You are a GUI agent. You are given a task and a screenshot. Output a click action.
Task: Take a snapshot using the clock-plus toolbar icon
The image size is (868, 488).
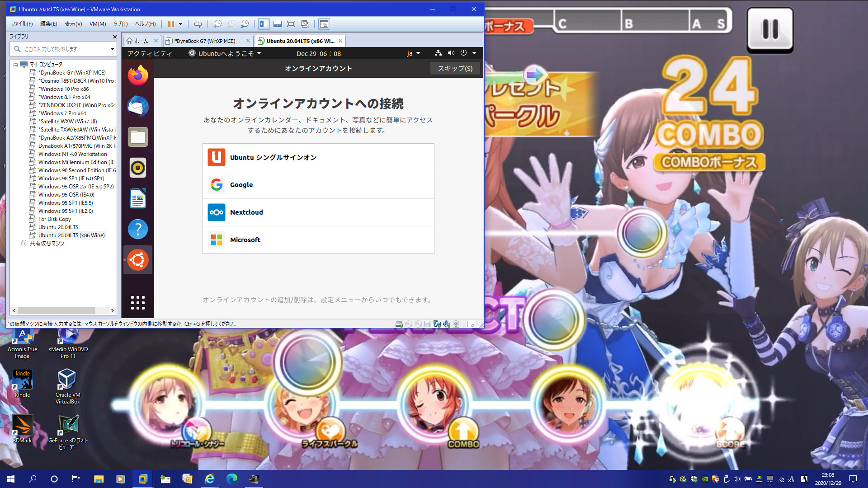pyautogui.click(x=217, y=24)
